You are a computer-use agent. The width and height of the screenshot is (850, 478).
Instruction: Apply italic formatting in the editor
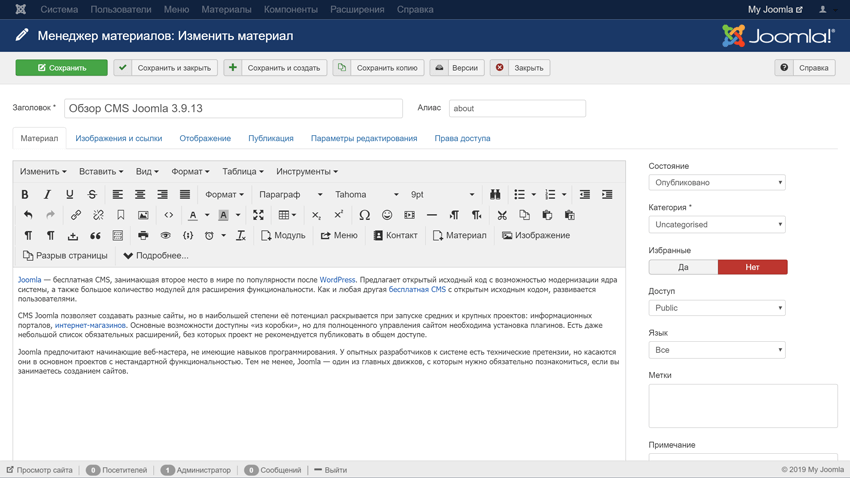(47, 195)
